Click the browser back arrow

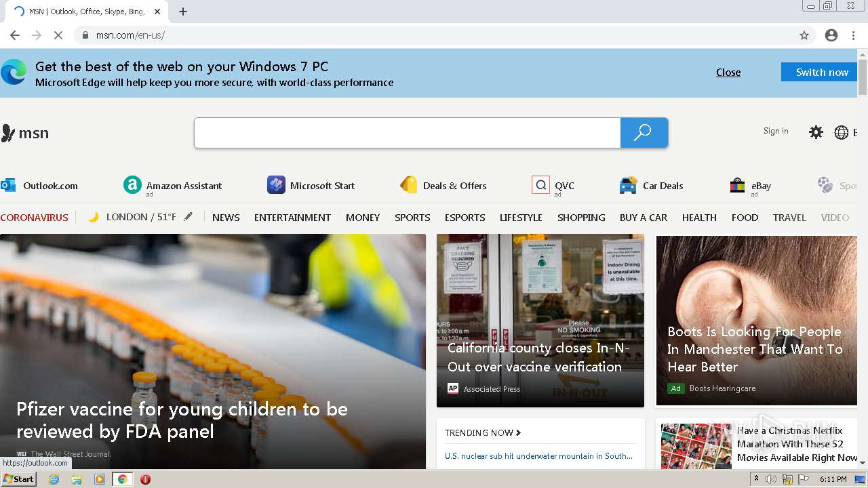pyautogui.click(x=15, y=35)
